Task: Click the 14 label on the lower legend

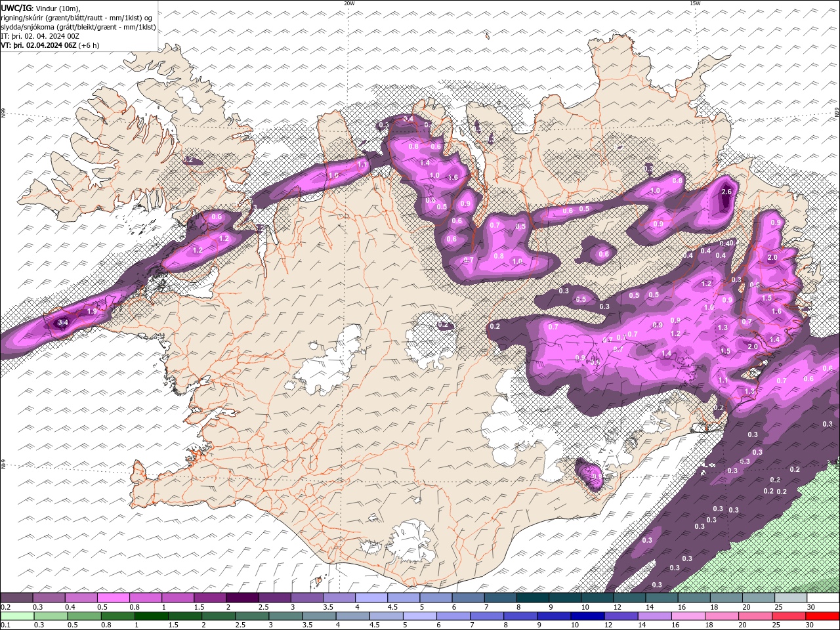Action: coord(641,625)
